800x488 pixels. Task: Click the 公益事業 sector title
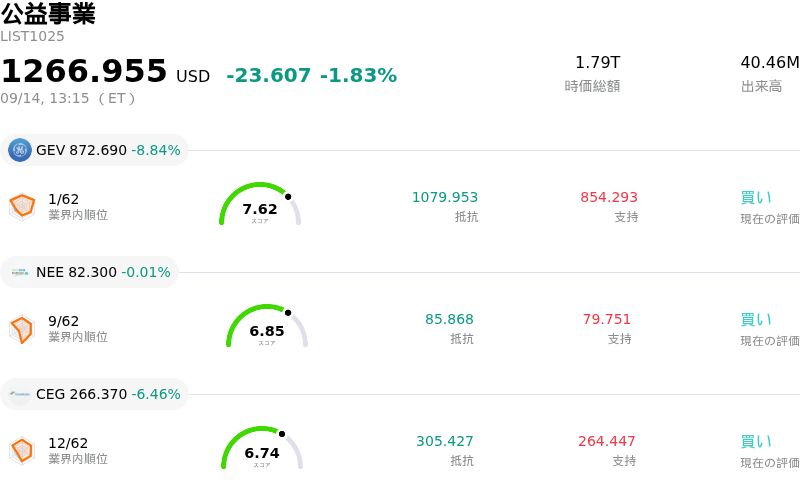(x=48, y=14)
